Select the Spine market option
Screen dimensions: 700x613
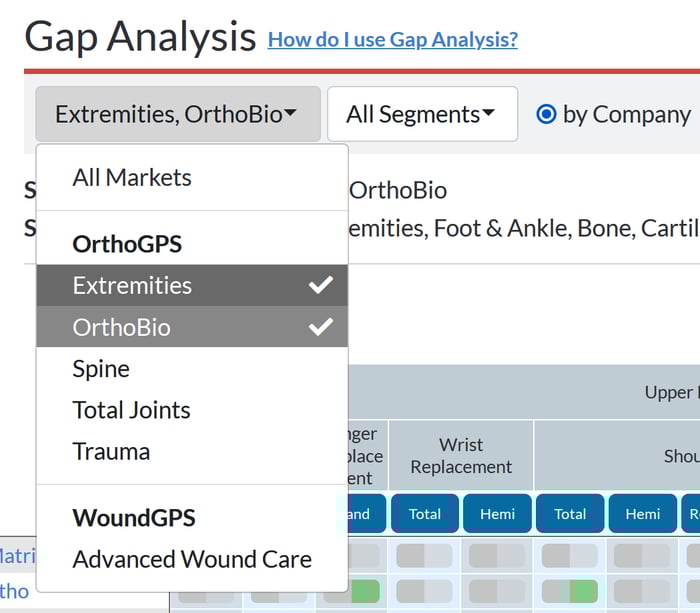click(x=192, y=368)
